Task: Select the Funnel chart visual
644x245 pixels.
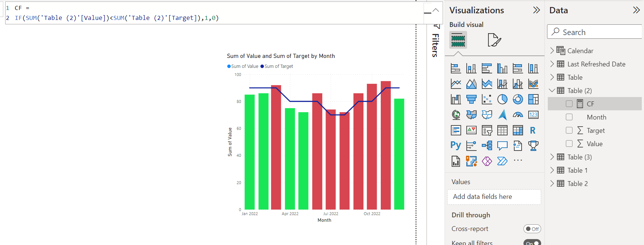Action: [471, 99]
